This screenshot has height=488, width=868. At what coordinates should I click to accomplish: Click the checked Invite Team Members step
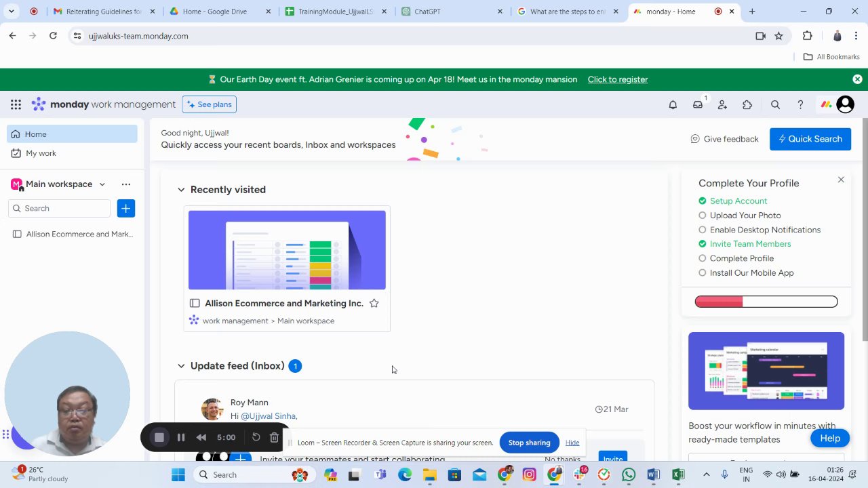(745, 244)
